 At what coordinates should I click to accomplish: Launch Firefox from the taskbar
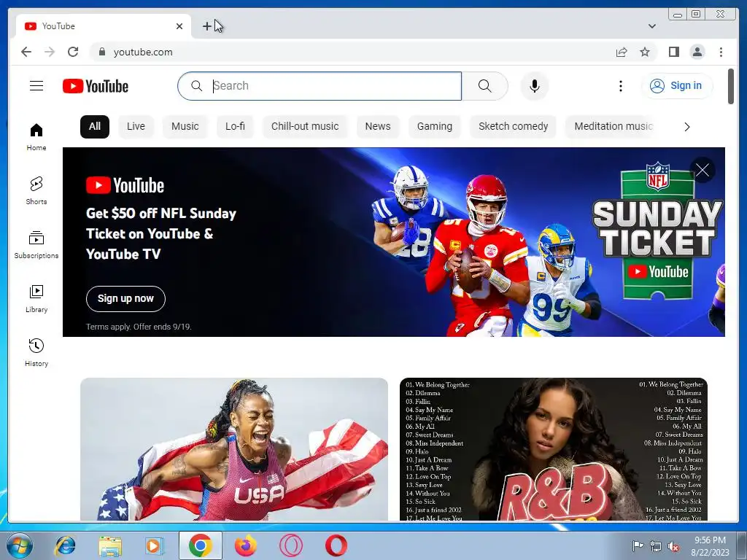coord(246,545)
